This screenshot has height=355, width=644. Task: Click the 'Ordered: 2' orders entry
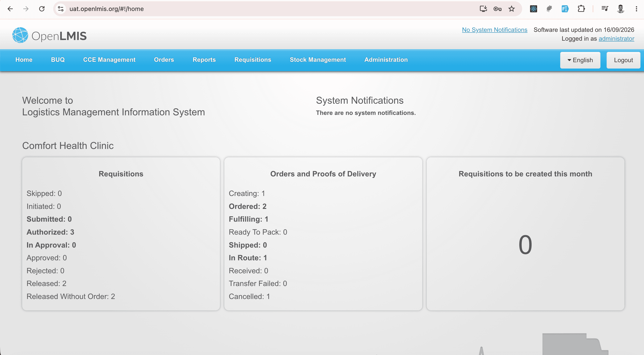pos(247,206)
